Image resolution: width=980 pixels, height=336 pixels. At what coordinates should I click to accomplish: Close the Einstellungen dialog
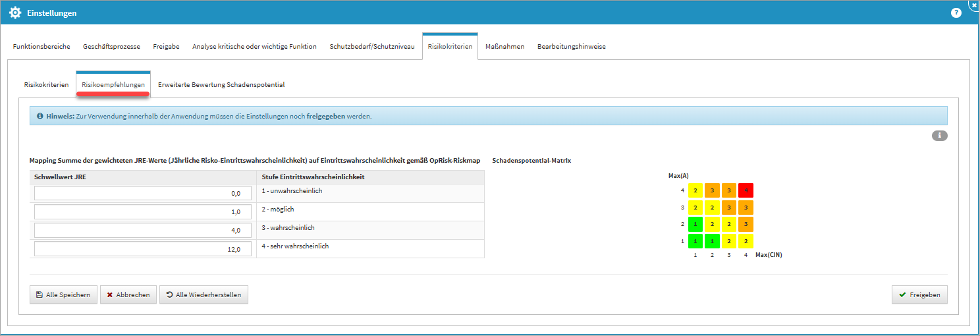pos(974,5)
